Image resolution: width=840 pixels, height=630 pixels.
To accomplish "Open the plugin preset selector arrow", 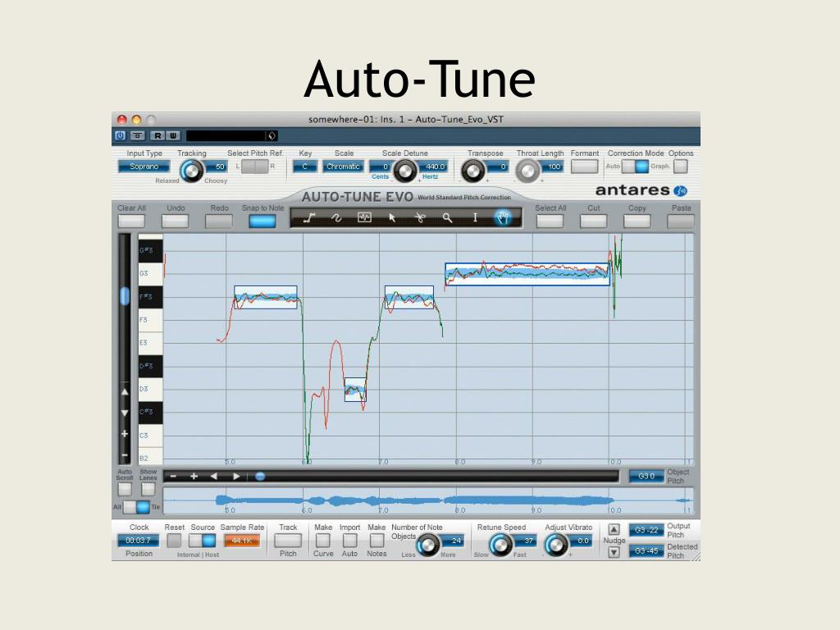I will pos(272,135).
